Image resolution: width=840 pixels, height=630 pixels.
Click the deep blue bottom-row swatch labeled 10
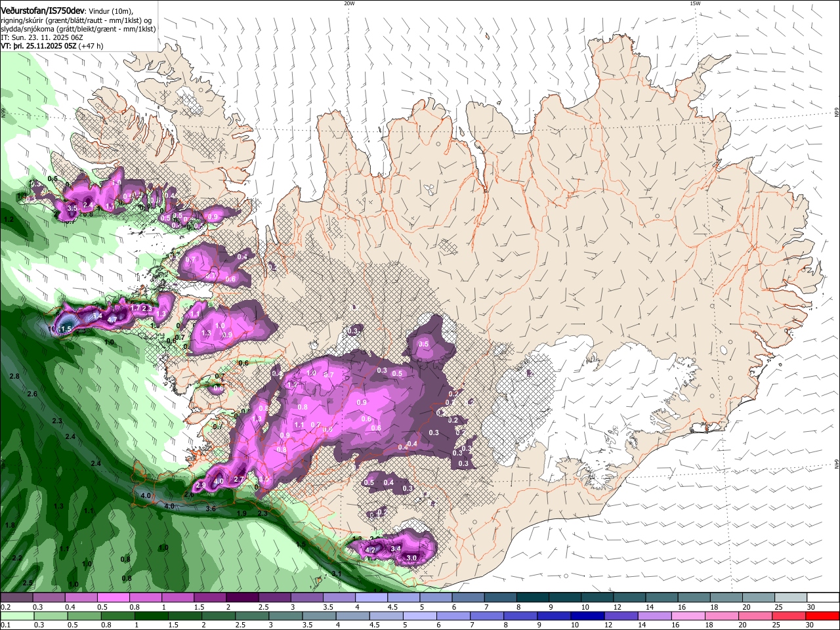[x=587, y=616]
